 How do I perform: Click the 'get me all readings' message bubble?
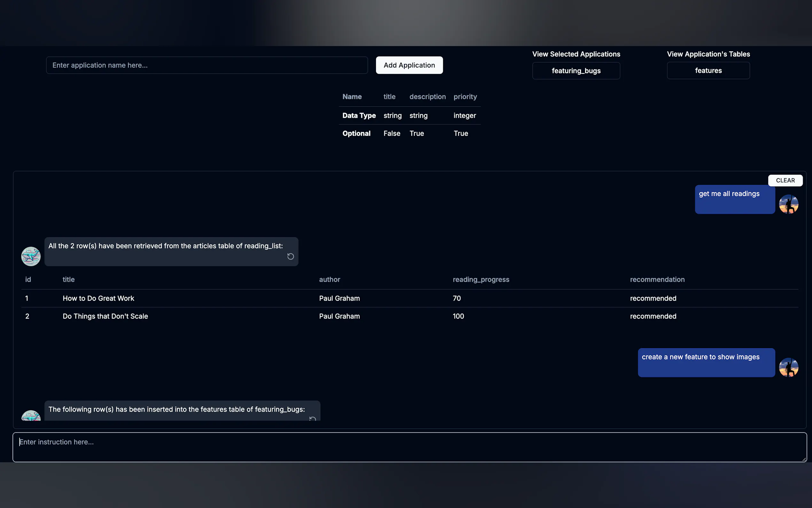[x=734, y=199]
